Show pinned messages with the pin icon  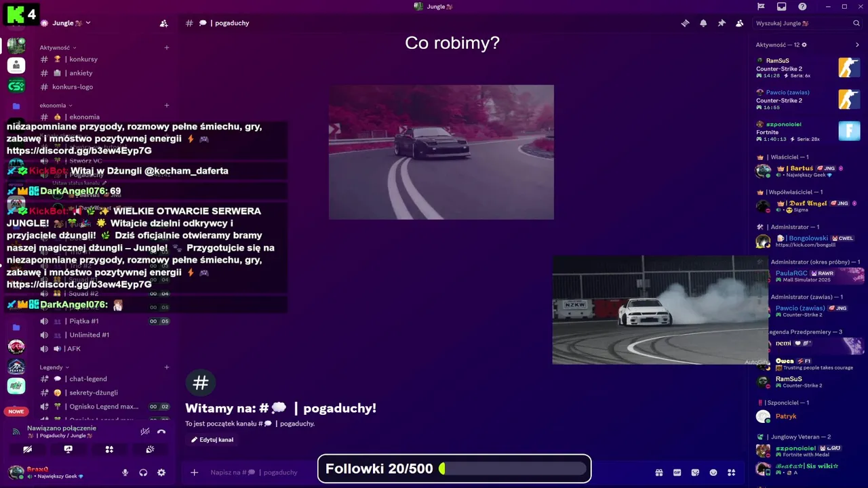click(722, 23)
